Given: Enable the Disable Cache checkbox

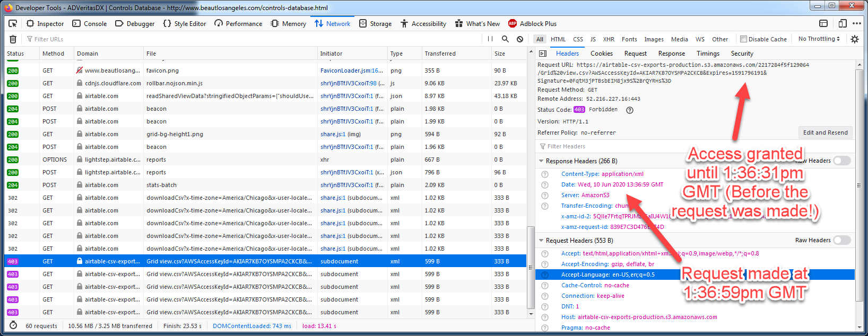Looking at the screenshot, I should [743, 39].
